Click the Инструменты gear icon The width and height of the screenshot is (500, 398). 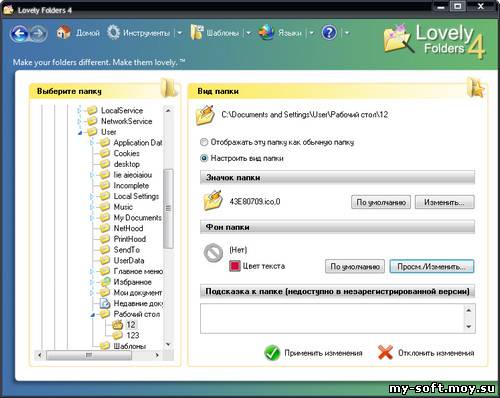coord(113,33)
